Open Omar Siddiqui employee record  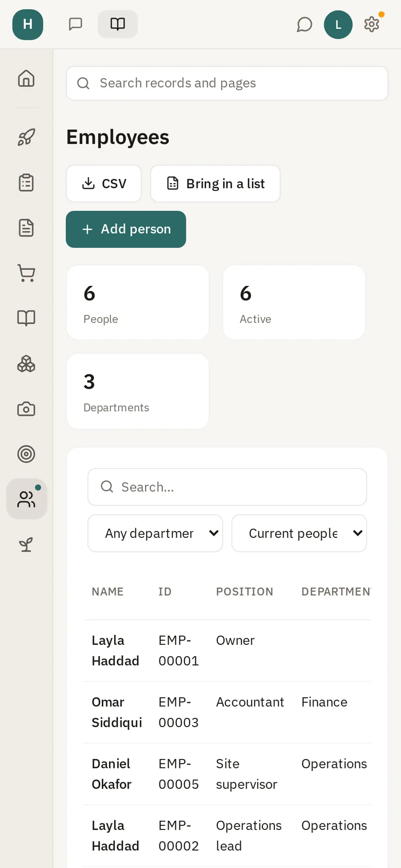[117, 712]
